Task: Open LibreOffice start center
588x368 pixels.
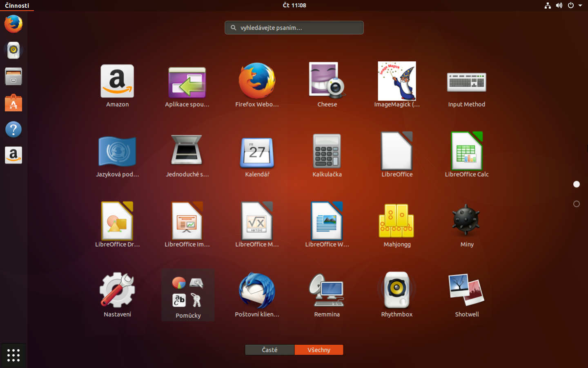Action: click(x=397, y=155)
